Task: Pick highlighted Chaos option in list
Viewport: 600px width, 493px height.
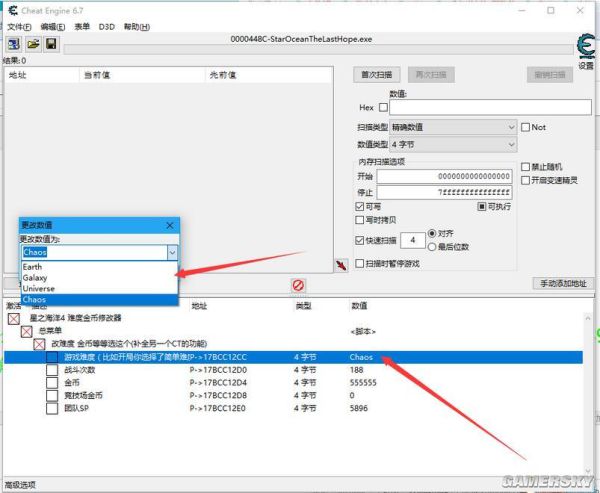Action: [99, 299]
